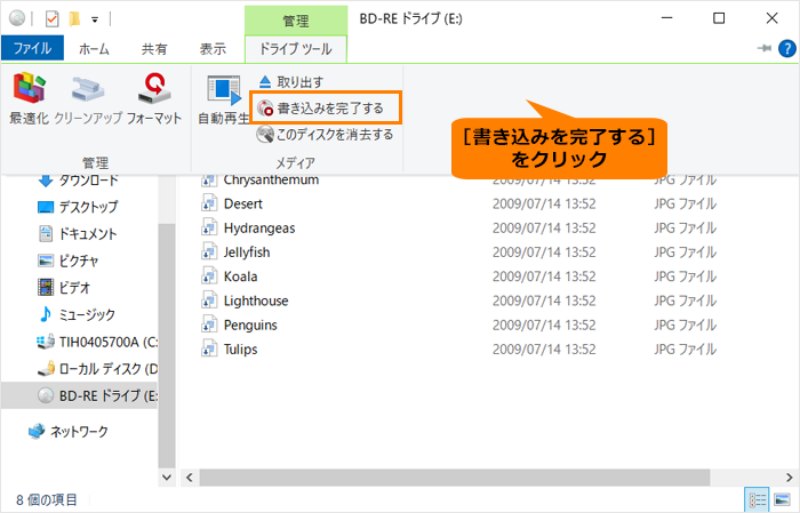The image size is (800, 513).
Task: Select the Hydrangeas file
Action: 259,228
